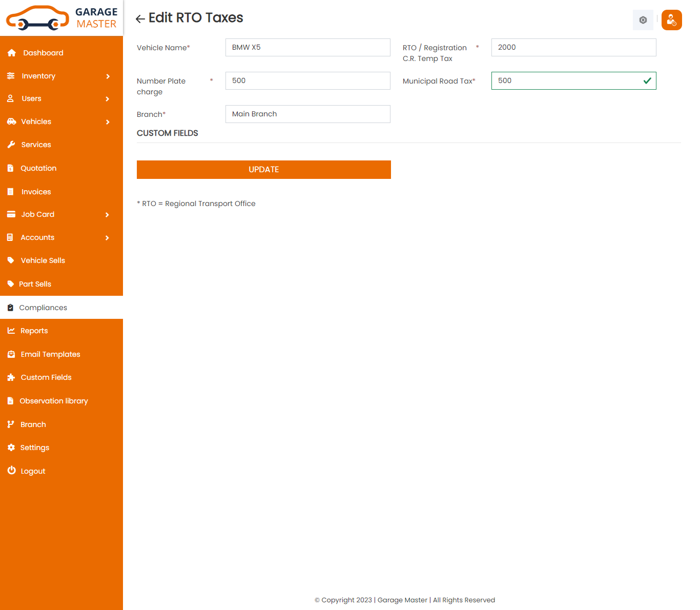Click the Dashboard home icon
The width and height of the screenshot is (700, 610).
(12, 53)
